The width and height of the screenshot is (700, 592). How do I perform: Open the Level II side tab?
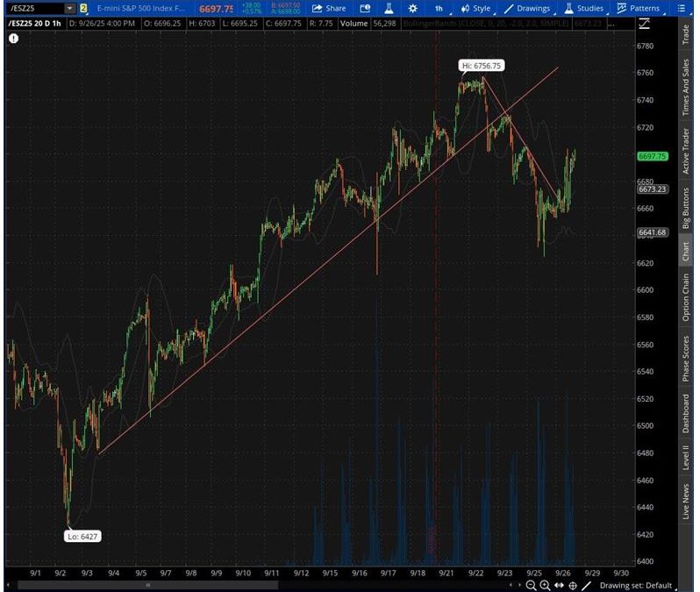(x=686, y=457)
